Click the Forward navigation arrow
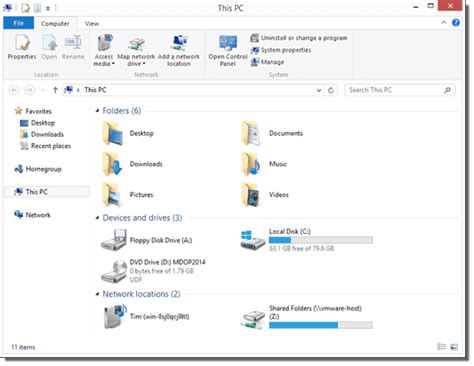The height and width of the screenshot is (366, 474). coord(30,90)
